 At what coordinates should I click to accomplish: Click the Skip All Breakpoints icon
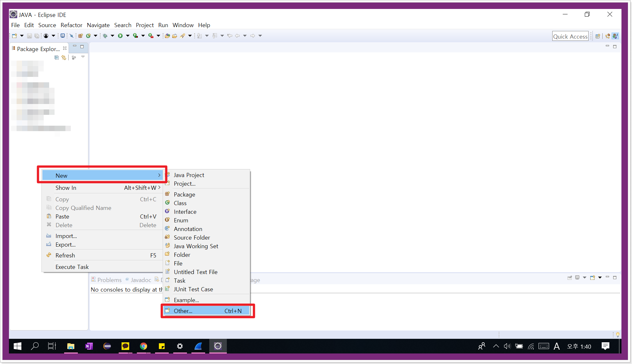(x=71, y=36)
